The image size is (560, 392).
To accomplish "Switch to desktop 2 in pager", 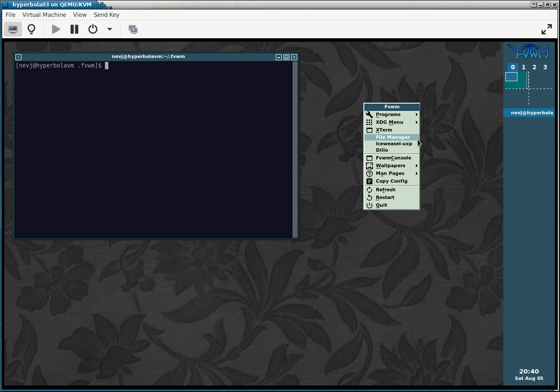I will click(534, 67).
